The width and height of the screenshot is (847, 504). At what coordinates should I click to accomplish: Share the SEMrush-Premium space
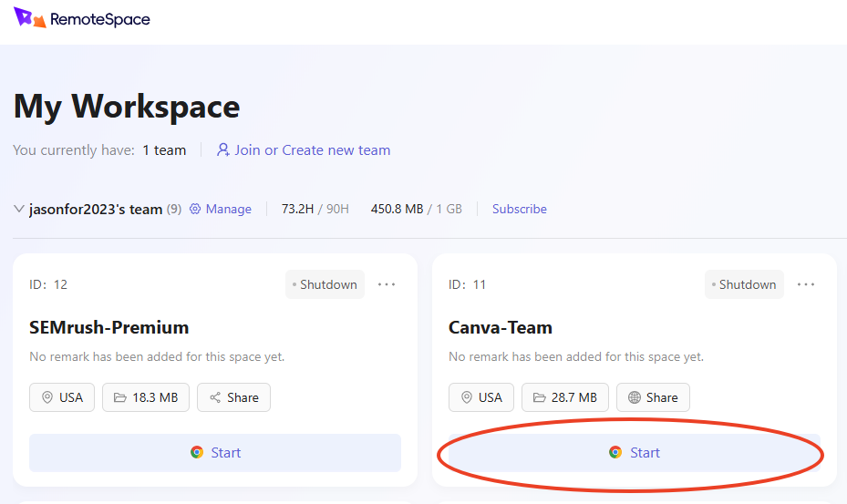[234, 397]
